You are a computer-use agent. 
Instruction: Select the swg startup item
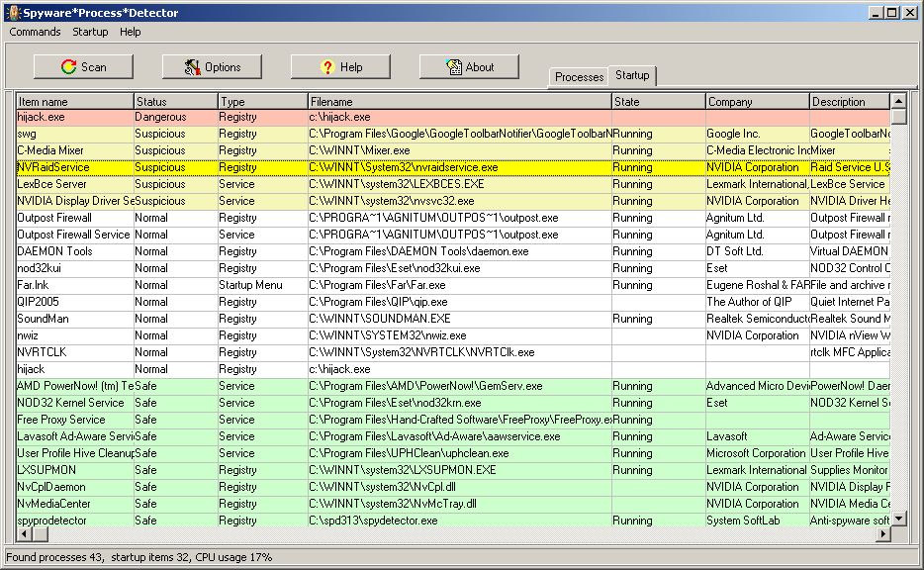tap(452, 134)
